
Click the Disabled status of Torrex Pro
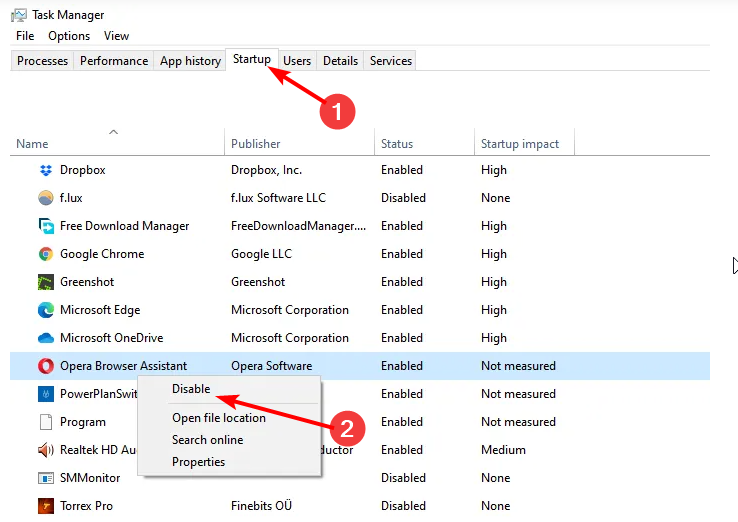tap(403, 506)
